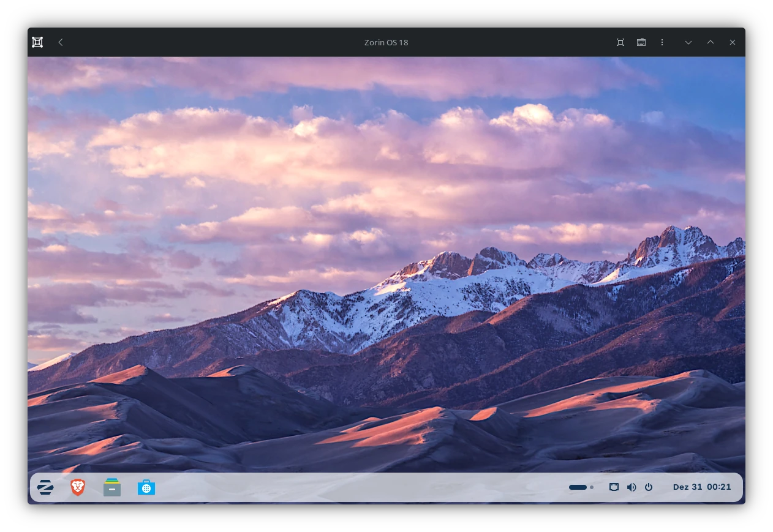Switch to the second workspace dot
The image size is (773, 532).
coord(592,487)
